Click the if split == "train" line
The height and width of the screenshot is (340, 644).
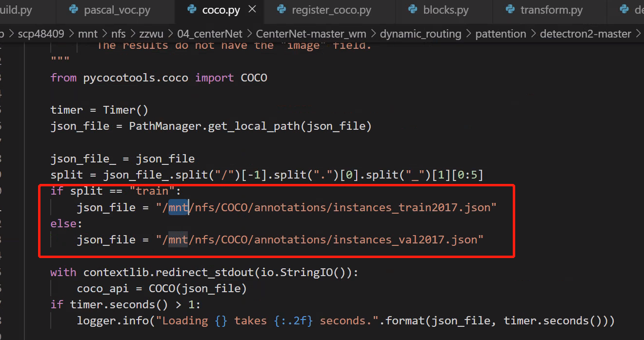pos(116,191)
